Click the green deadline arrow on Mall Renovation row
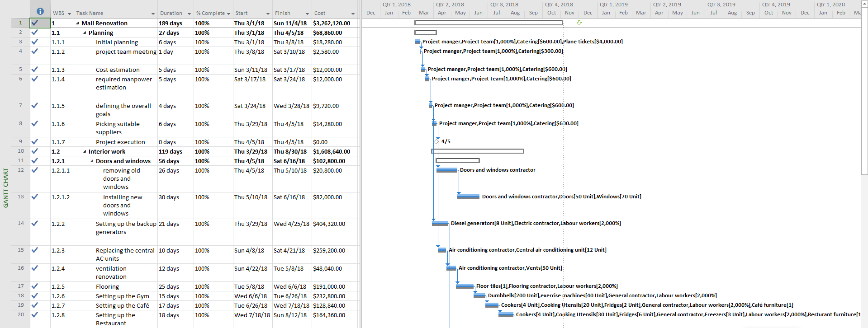Image resolution: width=868 pixels, height=328 pixels. (x=579, y=23)
